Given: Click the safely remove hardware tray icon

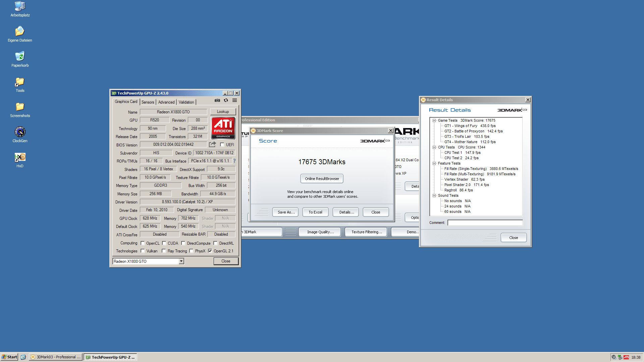Looking at the screenshot, I should [x=620, y=357].
